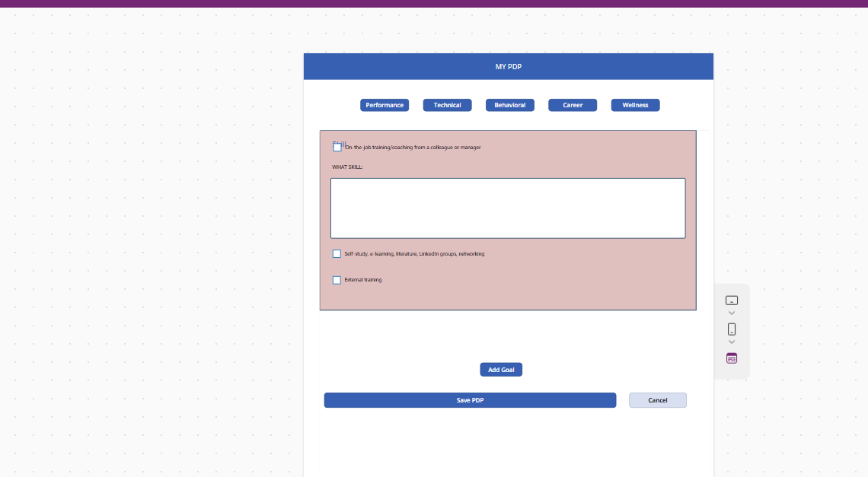
Task: Check the on-the-job training/coaching checkbox
Action: click(x=337, y=148)
